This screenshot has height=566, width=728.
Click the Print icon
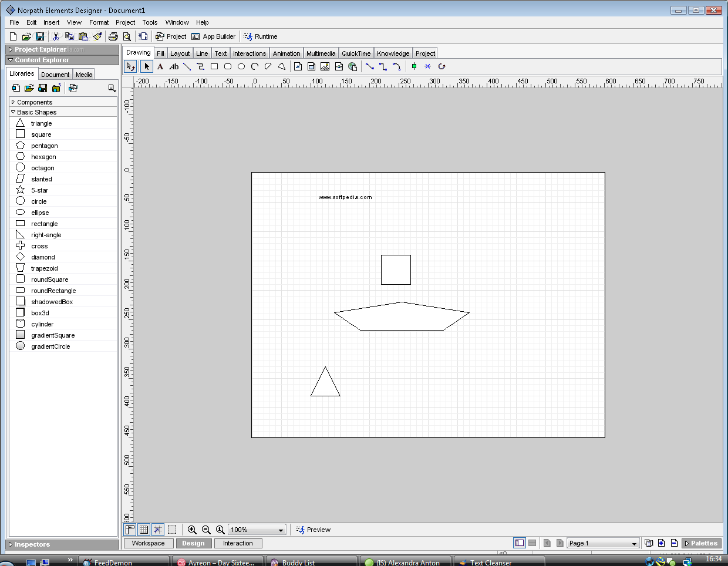[x=113, y=36]
